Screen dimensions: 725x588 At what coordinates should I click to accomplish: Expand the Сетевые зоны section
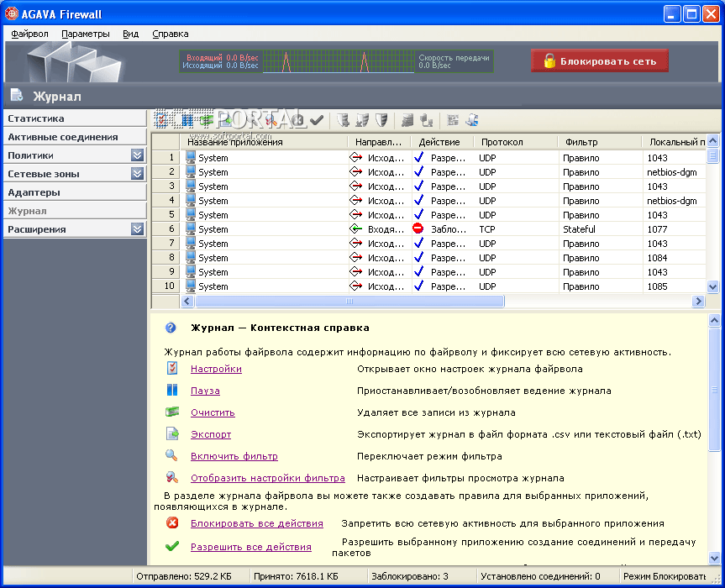[137, 174]
